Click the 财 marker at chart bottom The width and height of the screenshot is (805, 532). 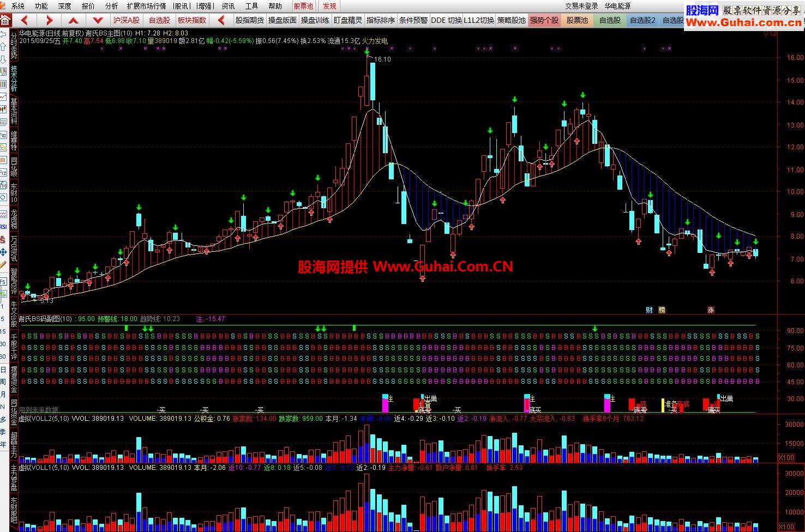pyautogui.click(x=649, y=310)
